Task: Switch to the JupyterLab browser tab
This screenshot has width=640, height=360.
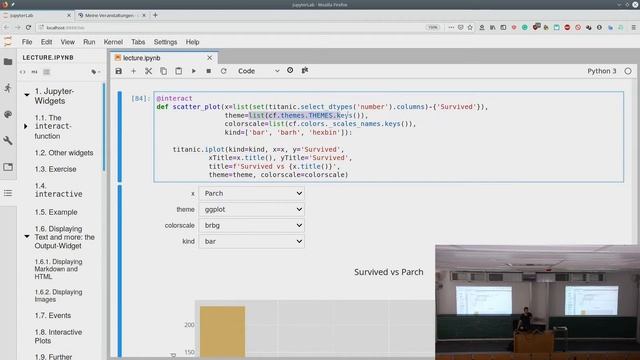Action: (37, 15)
